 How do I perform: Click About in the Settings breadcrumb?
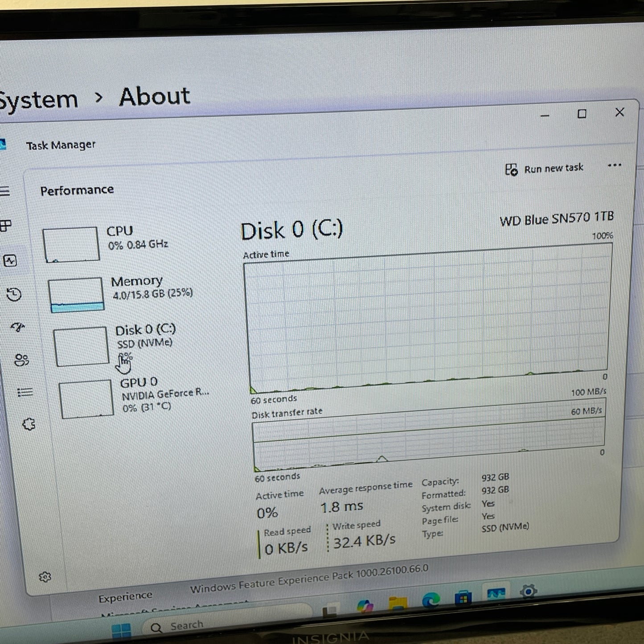(155, 97)
